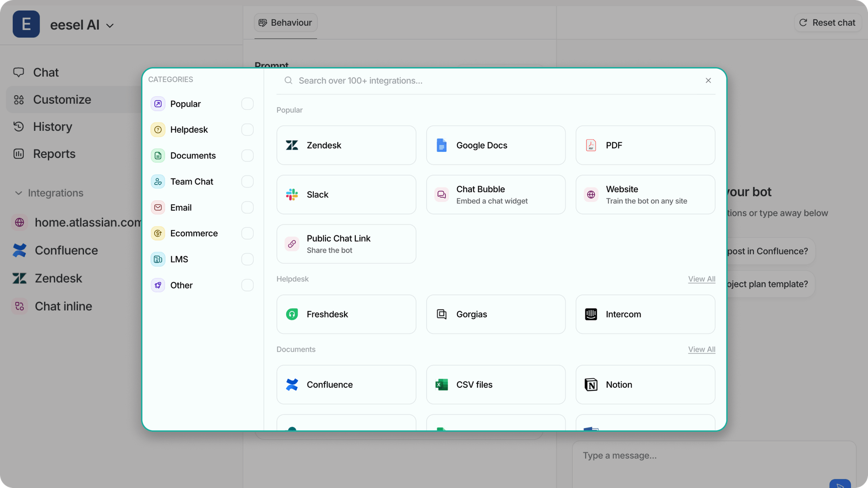Click the 'Train the bot on any site' text
Viewport: 868px width, 488px height.
tap(646, 201)
